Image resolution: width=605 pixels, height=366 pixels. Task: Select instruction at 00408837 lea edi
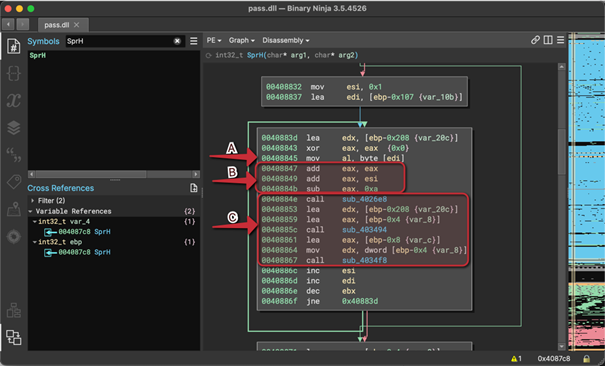point(364,97)
